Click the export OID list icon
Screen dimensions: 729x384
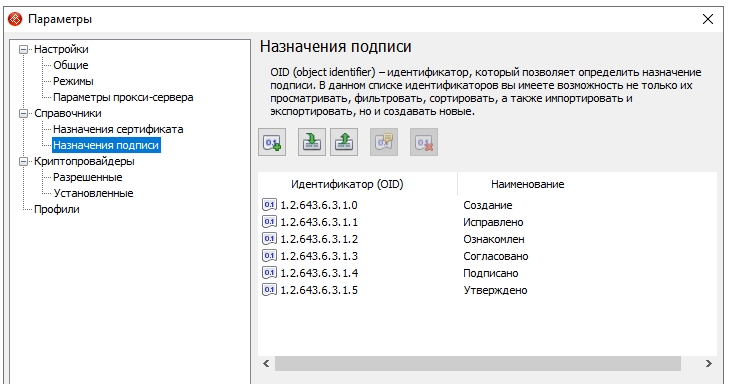point(344,142)
